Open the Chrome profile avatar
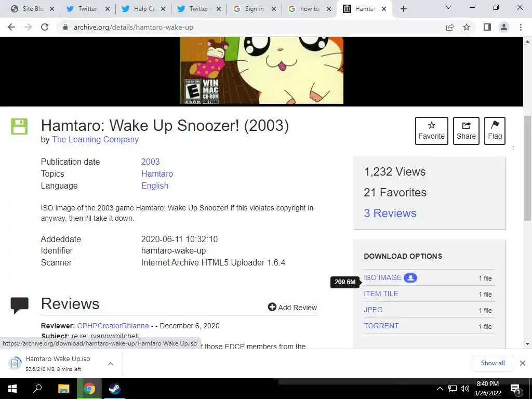The image size is (532, 399). point(504,27)
